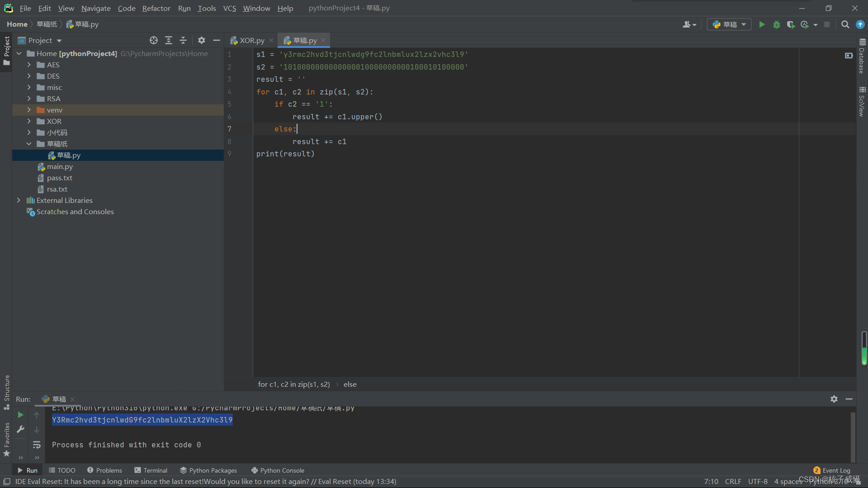Switch to the XOR.py editor tab
Viewport: 868px width, 488px height.
[251, 40]
